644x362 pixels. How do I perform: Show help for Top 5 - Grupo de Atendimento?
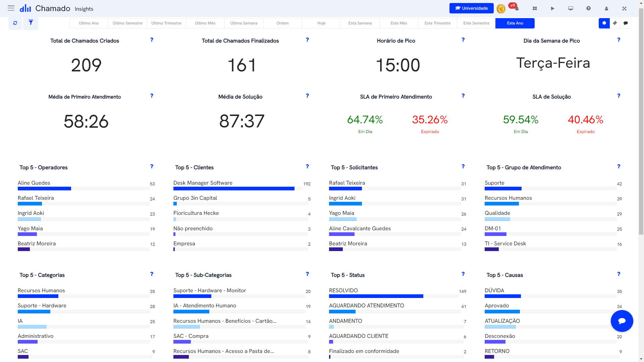pos(619,166)
